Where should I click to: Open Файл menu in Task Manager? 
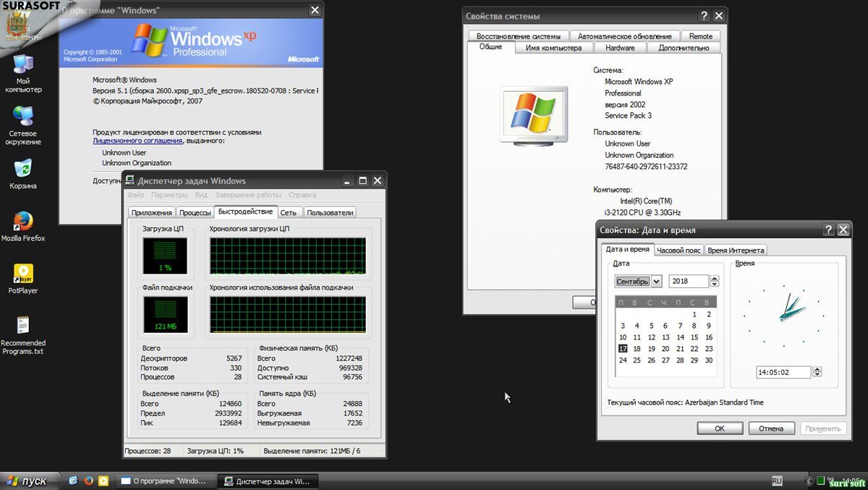coord(135,195)
